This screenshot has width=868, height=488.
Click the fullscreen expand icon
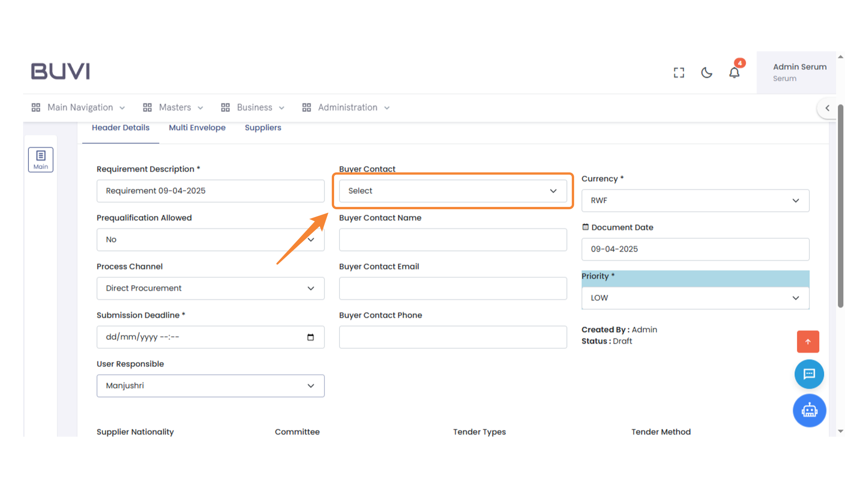pyautogui.click(x=679, y=73)
